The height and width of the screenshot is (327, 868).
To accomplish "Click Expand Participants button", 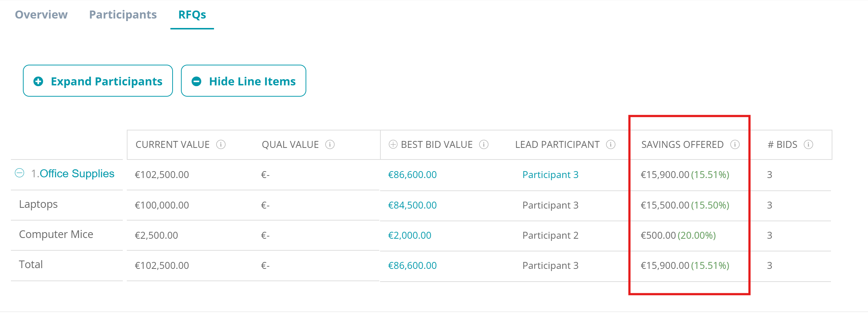I will (98, 81).
